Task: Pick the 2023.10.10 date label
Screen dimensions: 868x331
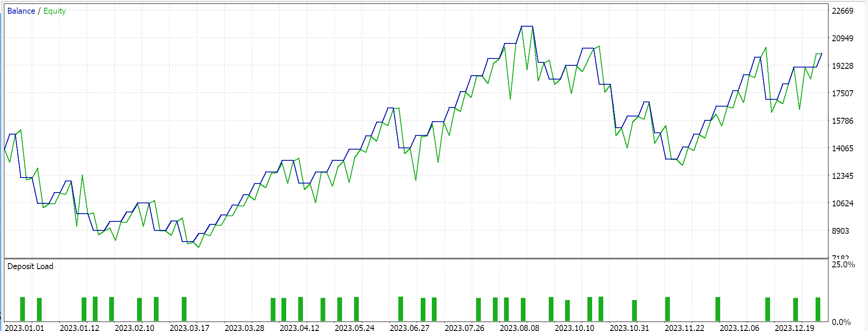Action: pyautogui.click(x=575, y=328)
